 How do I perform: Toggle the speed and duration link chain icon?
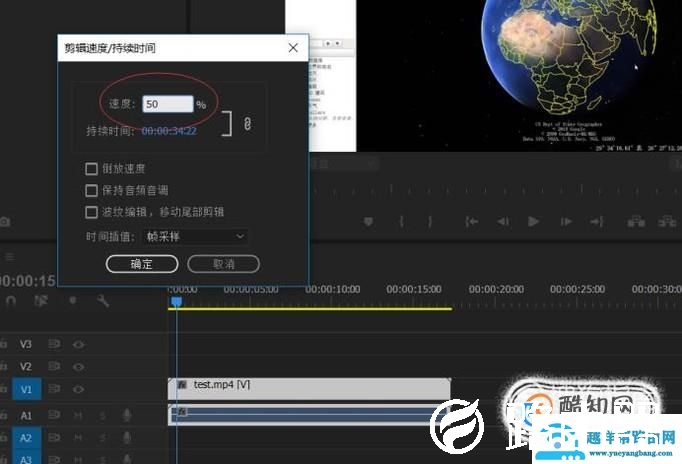tap(247, 124)
